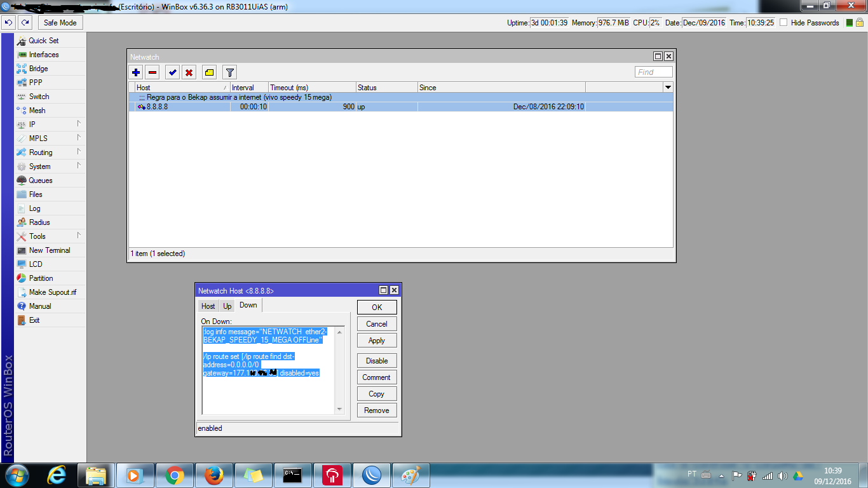Viewport: 868px width, 488px height.
Task: Toggle Safe Mode button
Action: [60, 22]
